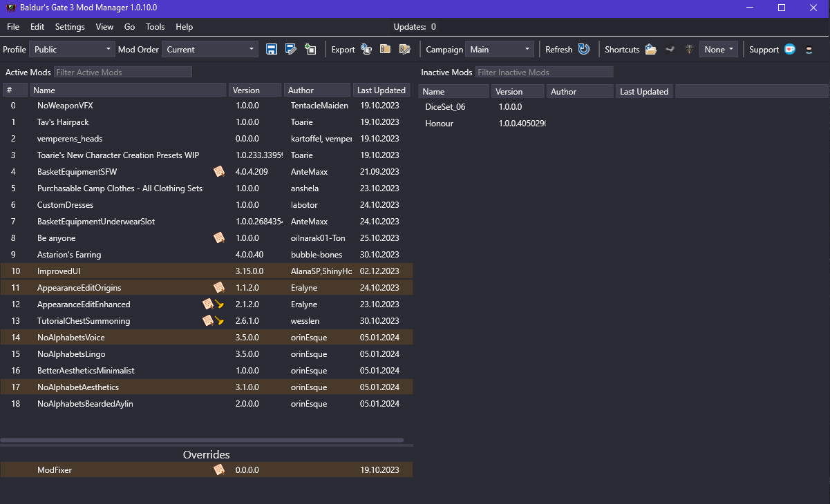Sort active mods by # column
The image size is (830, 504).
point(15,90)
